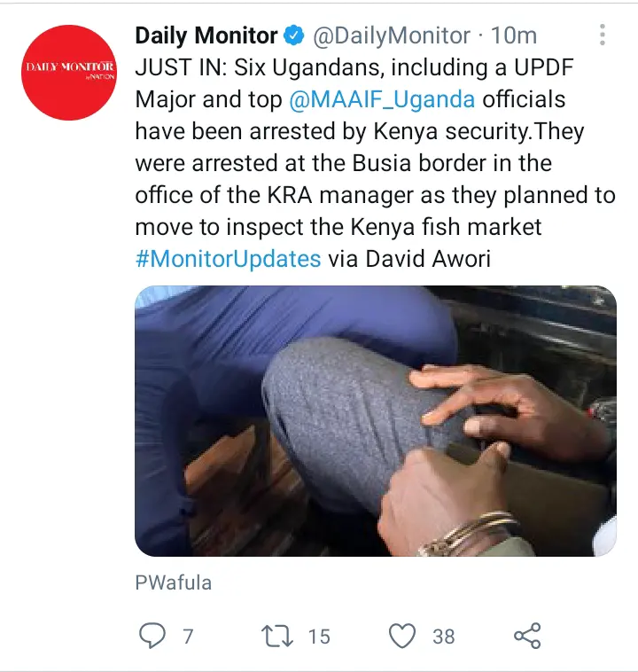This screenshot has width=638, height=672.
Task: Click the blue verified badge next to Daily Monitor
Action: (x=294, y=35)
